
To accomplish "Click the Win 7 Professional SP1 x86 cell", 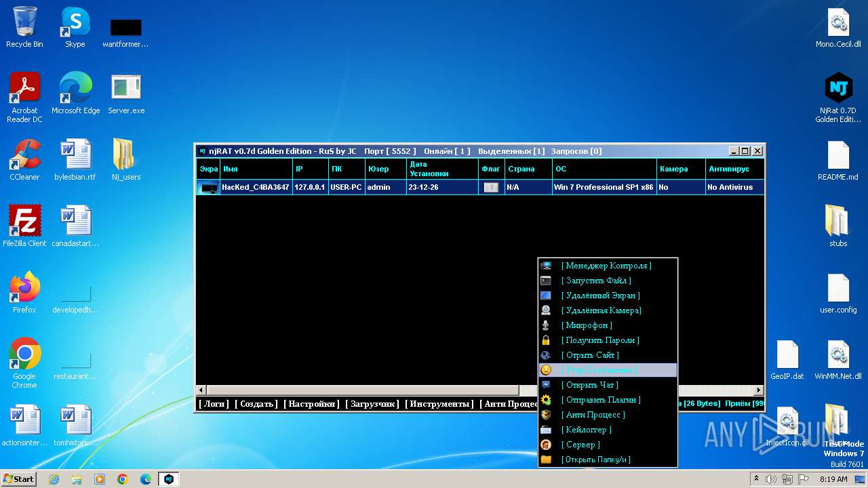I will tap(604, 187).
